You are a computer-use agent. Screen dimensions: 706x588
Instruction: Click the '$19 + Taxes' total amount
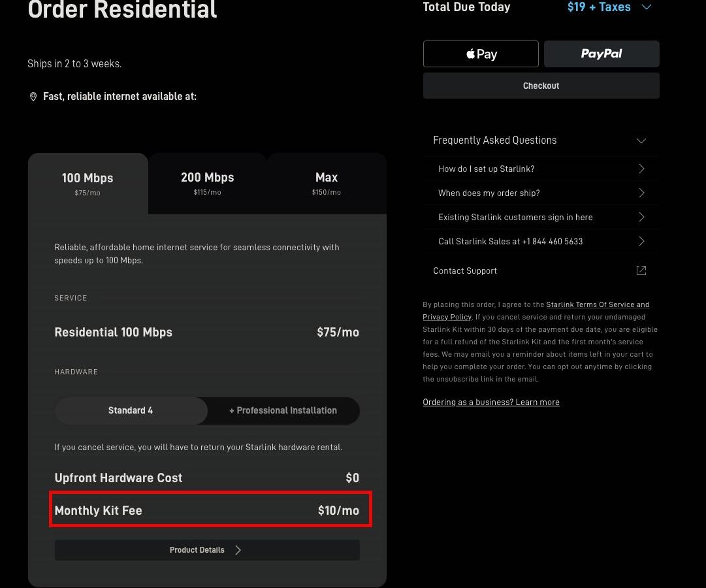[599, 7]
